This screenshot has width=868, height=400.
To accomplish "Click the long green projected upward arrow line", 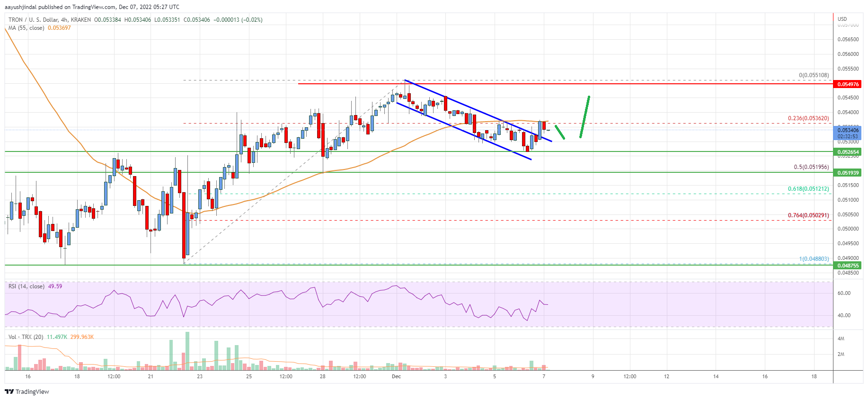I will pyautogui.click(x=585, y=117).
